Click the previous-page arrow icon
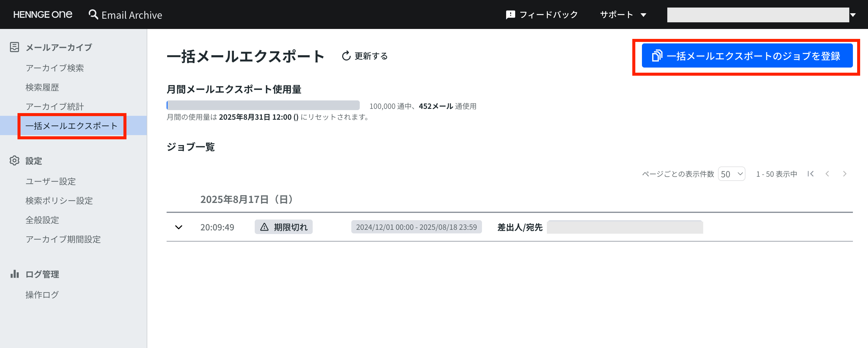This screenshot has height=348, width=868. click(x=828, y=174)
